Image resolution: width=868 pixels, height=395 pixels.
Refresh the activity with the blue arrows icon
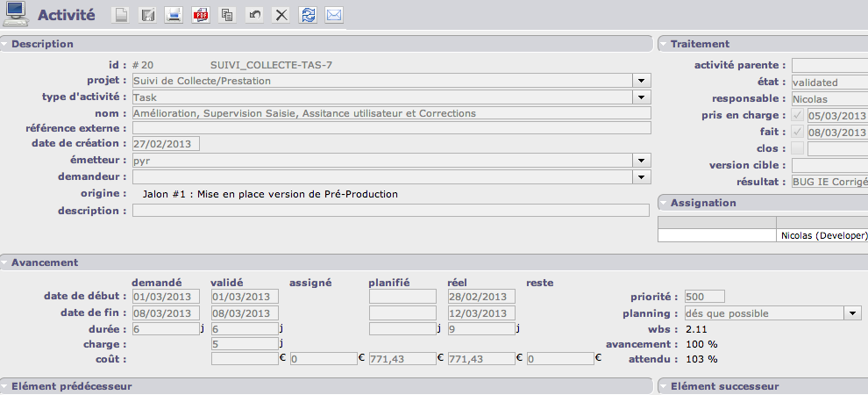(x=308, y=15)
